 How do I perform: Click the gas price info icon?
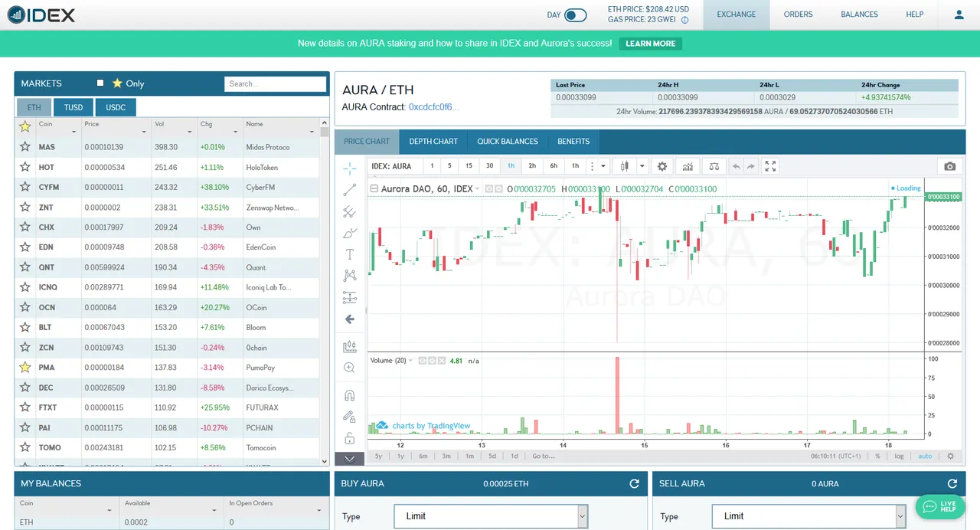(685, 21)
